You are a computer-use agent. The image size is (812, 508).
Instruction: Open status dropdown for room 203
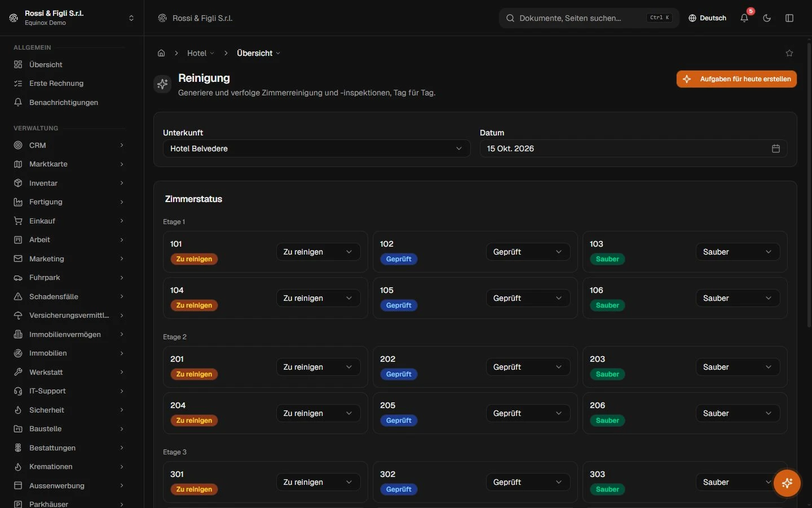pyautogui.click(x=738, y=367)
